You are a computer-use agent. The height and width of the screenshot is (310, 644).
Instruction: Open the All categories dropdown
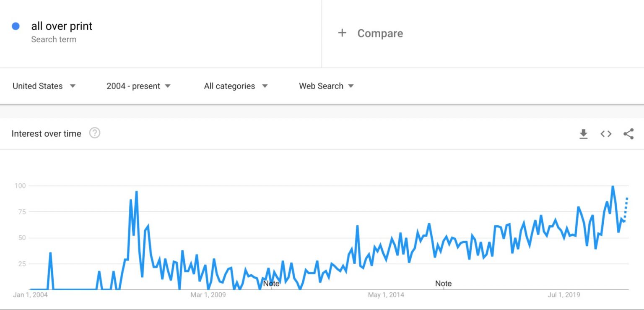[x=236, y=86]
